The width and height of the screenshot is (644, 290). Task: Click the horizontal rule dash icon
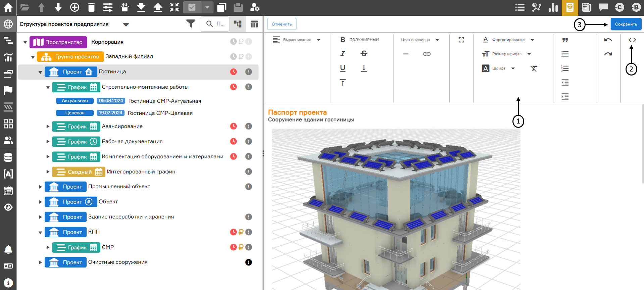pyautogui.click(x=406, y=54)
